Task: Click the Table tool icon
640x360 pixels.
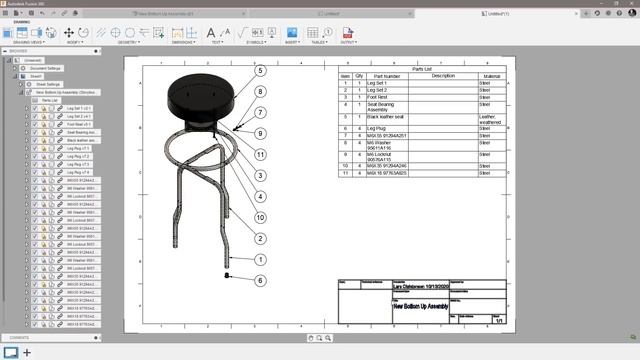Action: (313, 33)
